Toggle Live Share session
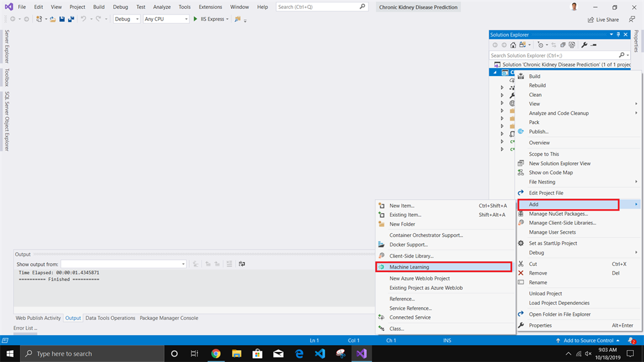 pyautogui.click(x=602, y=19)
